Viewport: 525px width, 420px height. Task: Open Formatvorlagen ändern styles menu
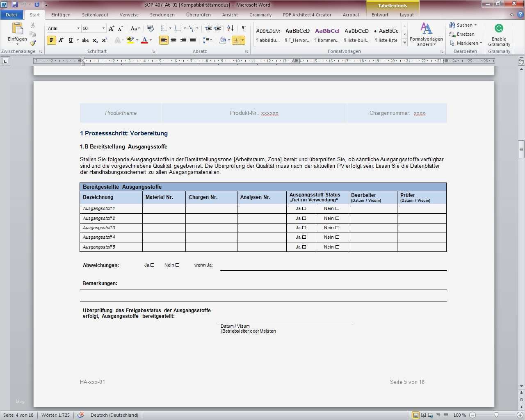point(426,35)
